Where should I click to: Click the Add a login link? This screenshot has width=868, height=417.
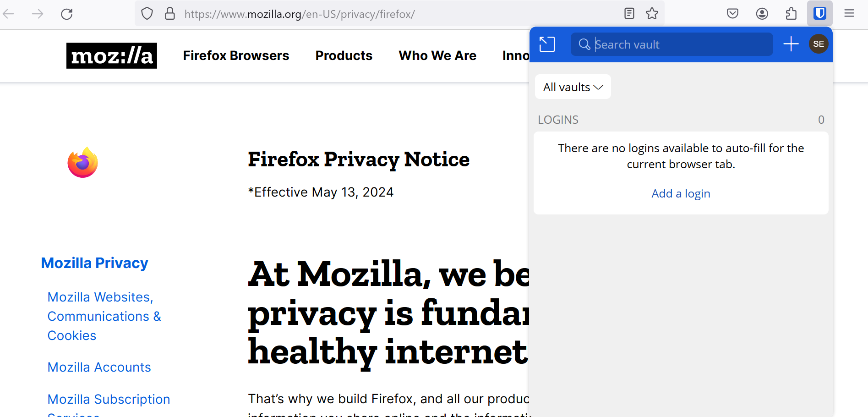[x=681, y=193]
